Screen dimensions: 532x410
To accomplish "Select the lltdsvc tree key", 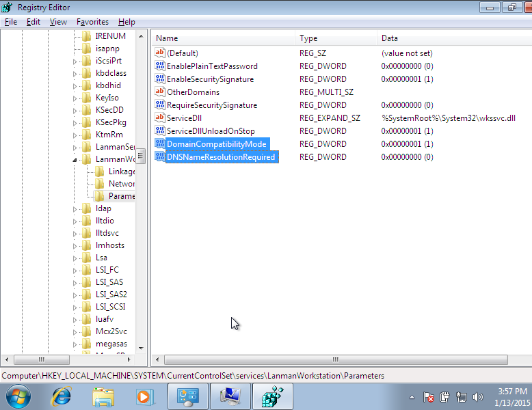I will tap(107, 233).
